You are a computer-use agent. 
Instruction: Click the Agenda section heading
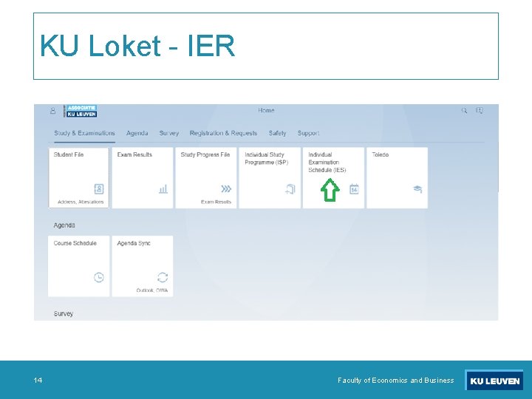click(x=64, y=225)
